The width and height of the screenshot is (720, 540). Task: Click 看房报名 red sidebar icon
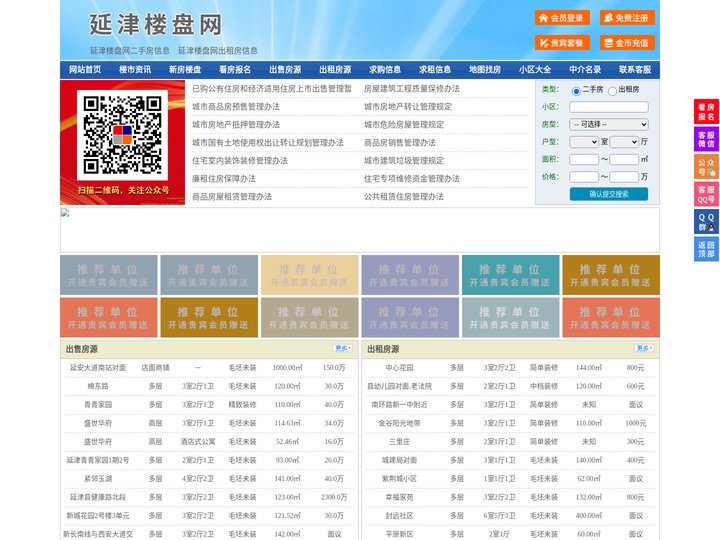706,112
